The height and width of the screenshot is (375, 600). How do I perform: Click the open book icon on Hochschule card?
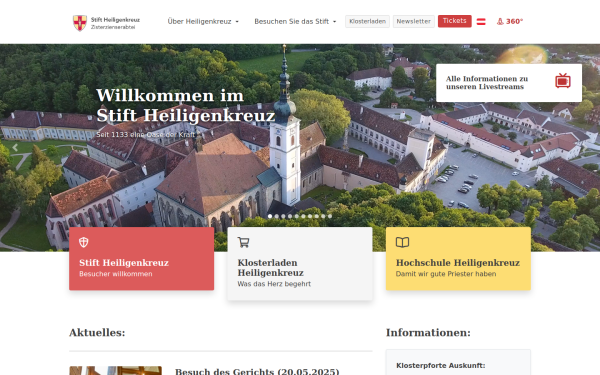(x=402, y=242)
